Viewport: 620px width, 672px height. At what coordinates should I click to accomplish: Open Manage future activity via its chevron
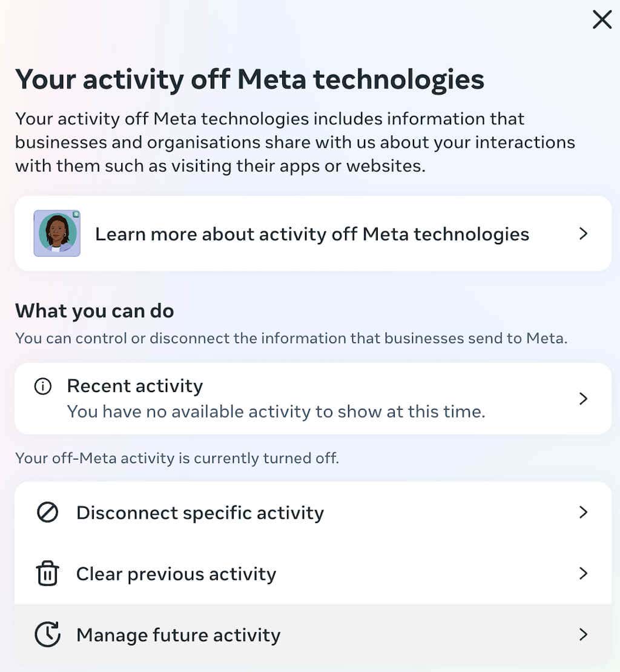point(583,634)
